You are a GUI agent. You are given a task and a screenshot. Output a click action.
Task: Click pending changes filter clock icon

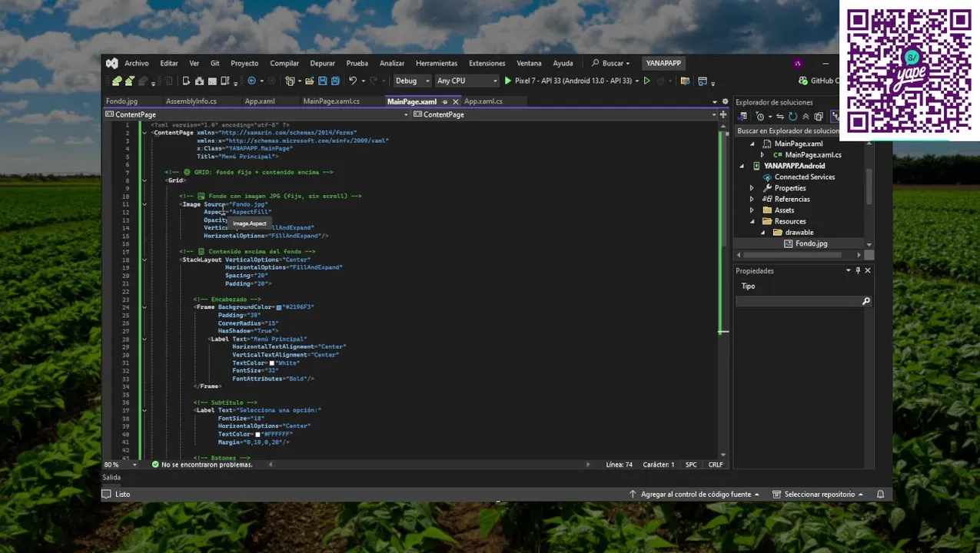pyautogui.click(x=760, y=117)
